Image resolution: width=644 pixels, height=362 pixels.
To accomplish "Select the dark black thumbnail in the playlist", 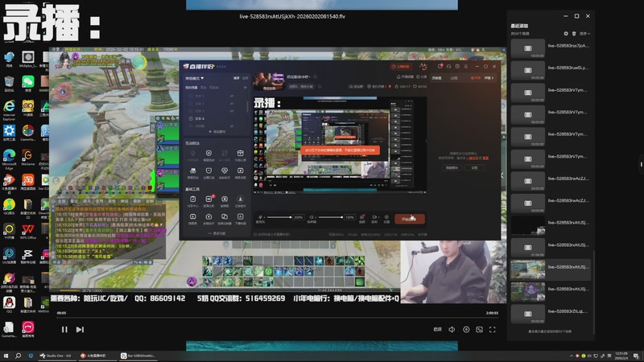I will pyautogui.click(x=528, y=225).
